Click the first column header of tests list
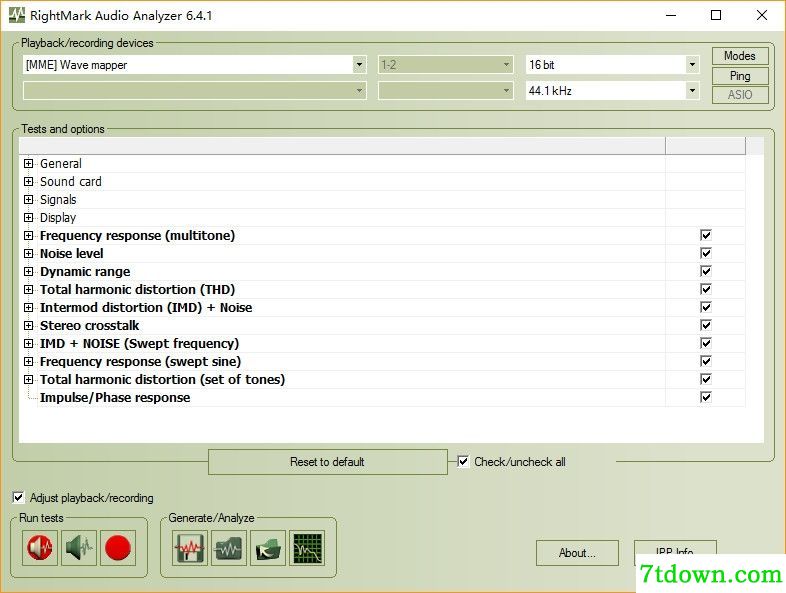The image size is (786, 593). (342, 145)
